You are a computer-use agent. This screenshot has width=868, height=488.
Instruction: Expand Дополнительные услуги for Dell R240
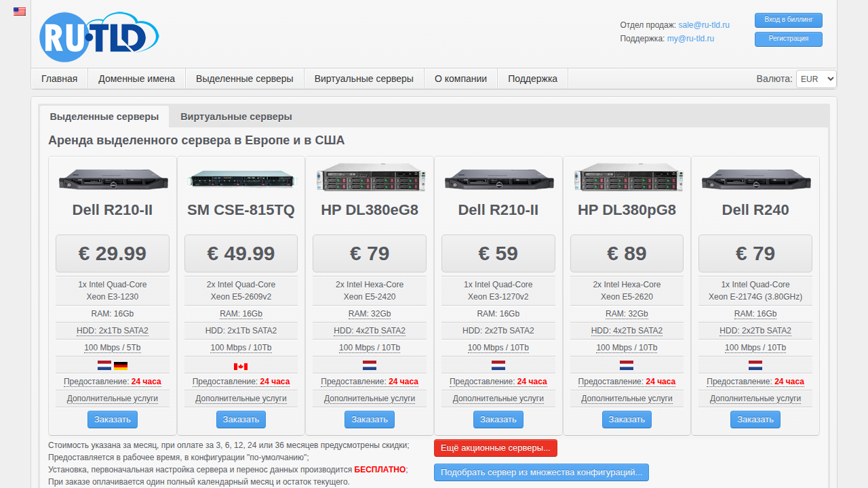pos(755,399)
